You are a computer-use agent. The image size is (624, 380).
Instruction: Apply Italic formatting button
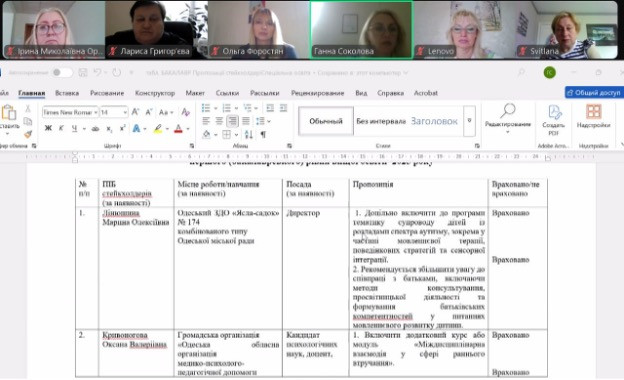pos(61,129)
